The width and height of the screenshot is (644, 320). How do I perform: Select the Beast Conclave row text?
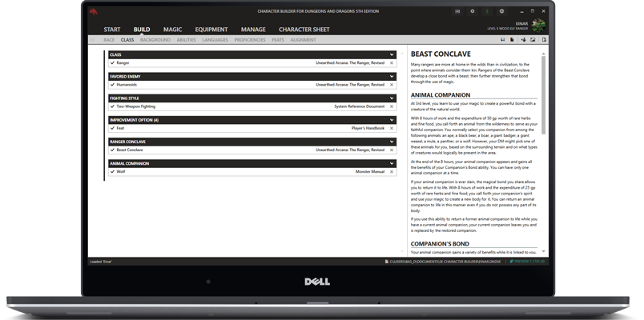[x=130, y=150]
